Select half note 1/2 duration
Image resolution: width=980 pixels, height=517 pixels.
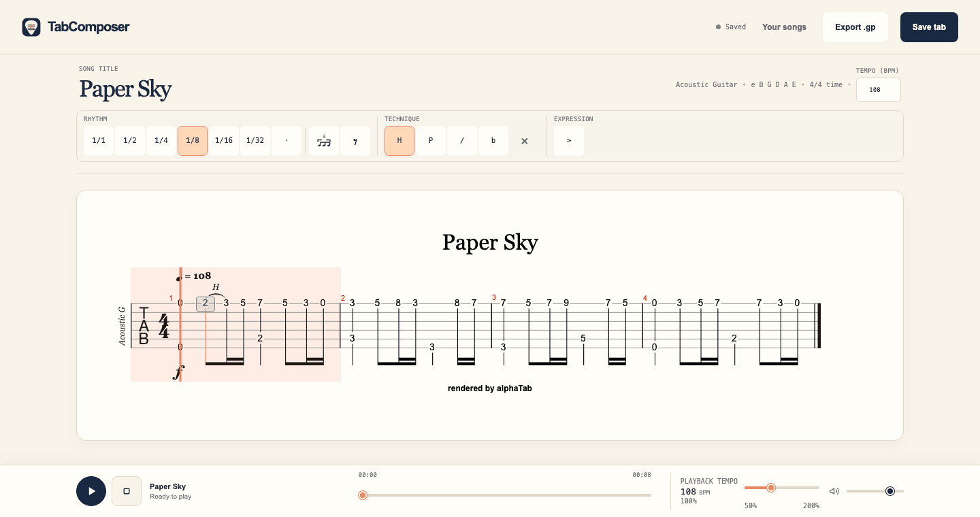point(130,141)
